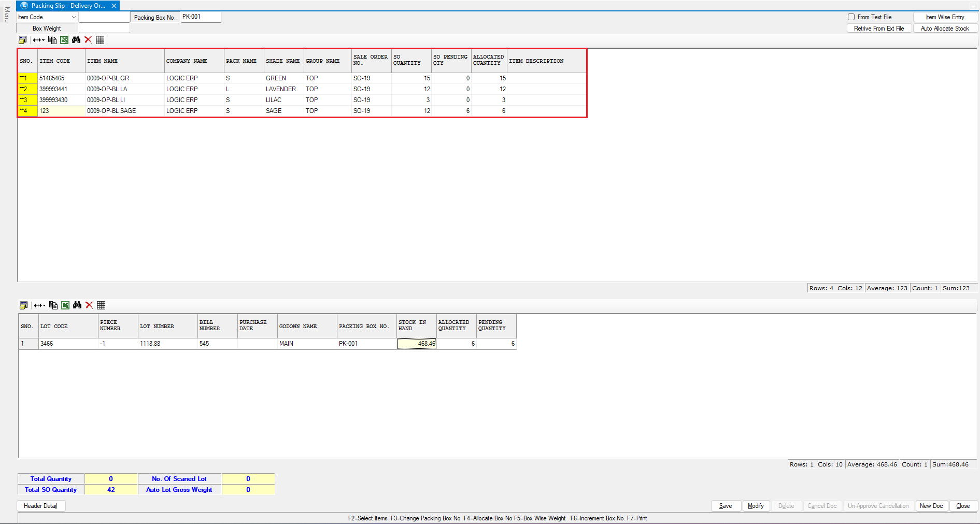This screenshot has width=980, height=524.
Task: Click the red X delete icon above the items grid
Action: [x=88, y=40]
